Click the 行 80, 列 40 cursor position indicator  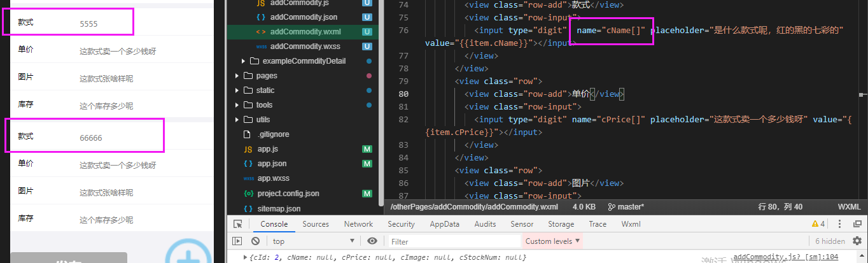click(780, 207)
